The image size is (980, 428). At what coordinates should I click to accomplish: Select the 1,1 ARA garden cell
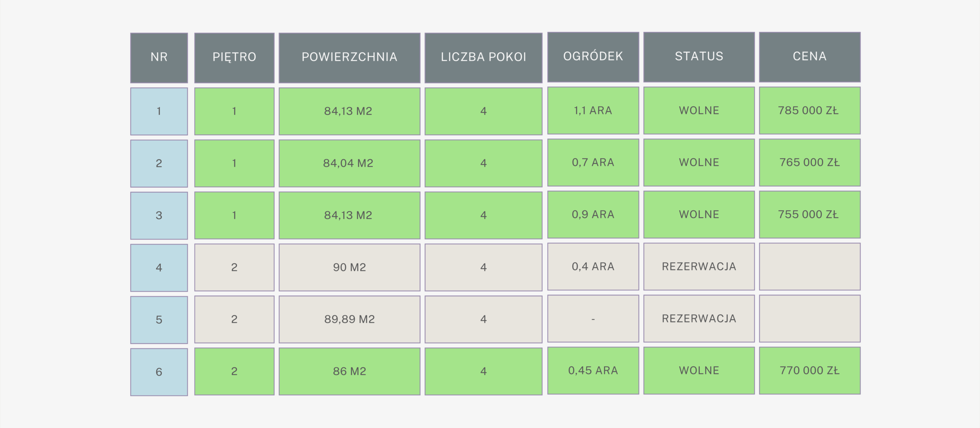593,110
